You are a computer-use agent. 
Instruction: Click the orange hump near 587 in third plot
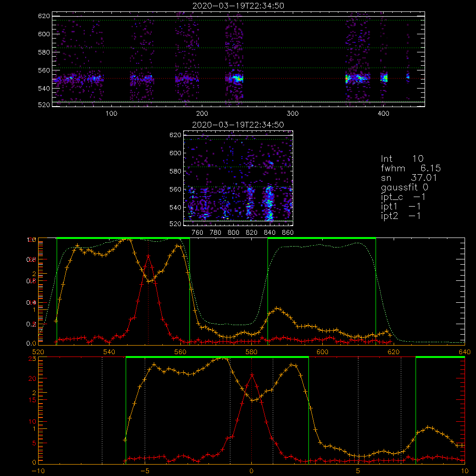click(x=277, y=308)
